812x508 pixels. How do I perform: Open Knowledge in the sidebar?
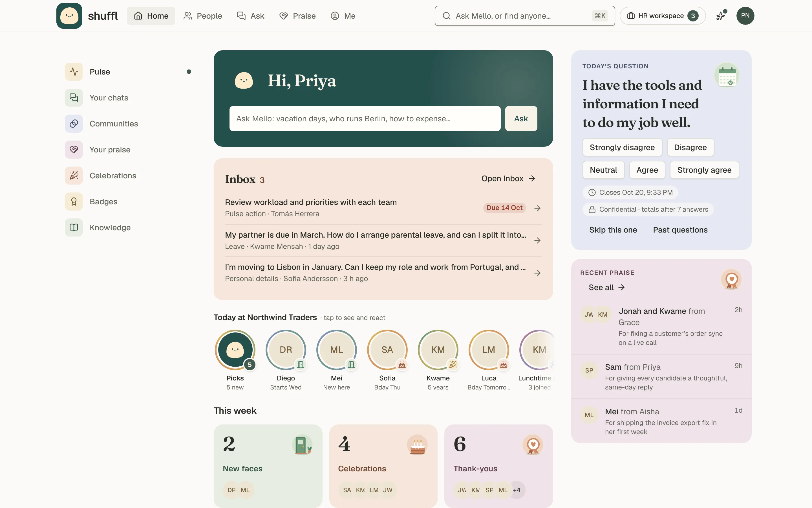pyautogui.click(x=128, y=227)
